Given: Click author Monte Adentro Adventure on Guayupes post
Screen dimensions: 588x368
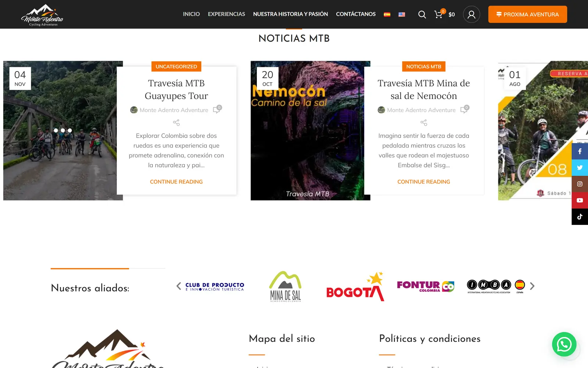Looking at the screenshot, I should point(174,110).
